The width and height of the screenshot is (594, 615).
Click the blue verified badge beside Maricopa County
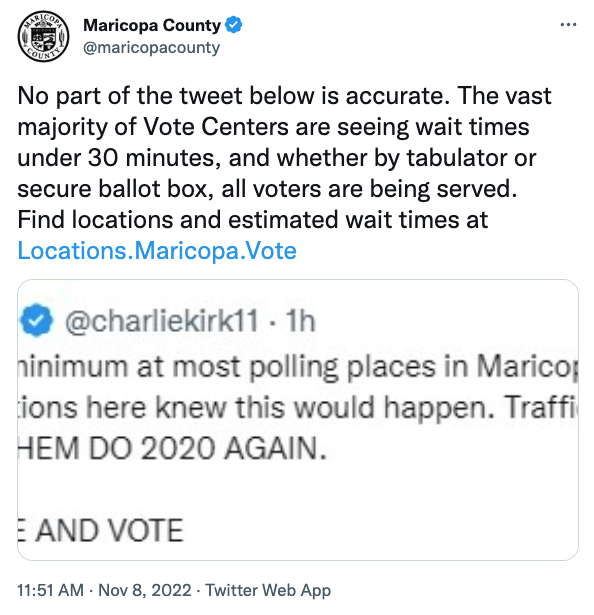click(x=233, y=25)
